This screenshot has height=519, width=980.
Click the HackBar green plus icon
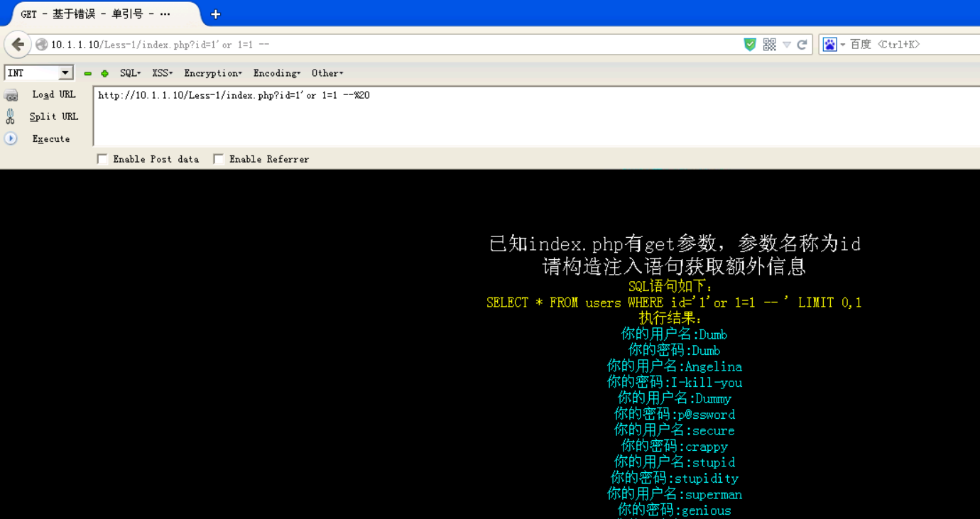point(104,73)
